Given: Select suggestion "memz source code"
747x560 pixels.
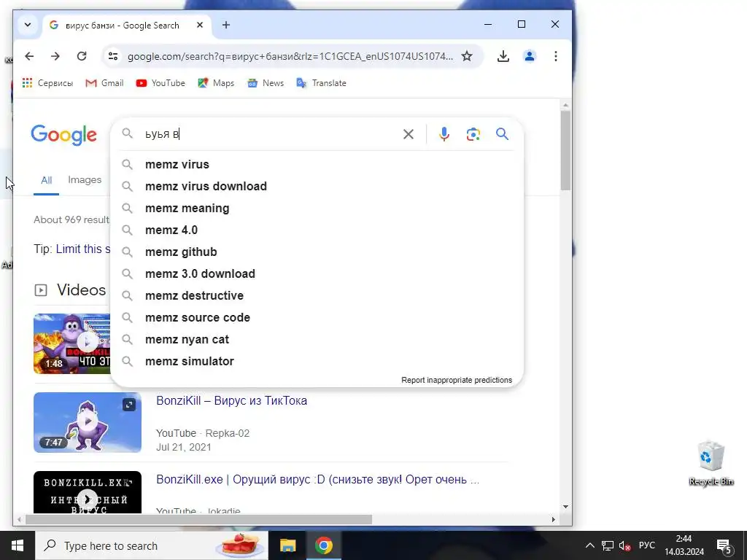Looking at the screenshot, I should 317,318.
